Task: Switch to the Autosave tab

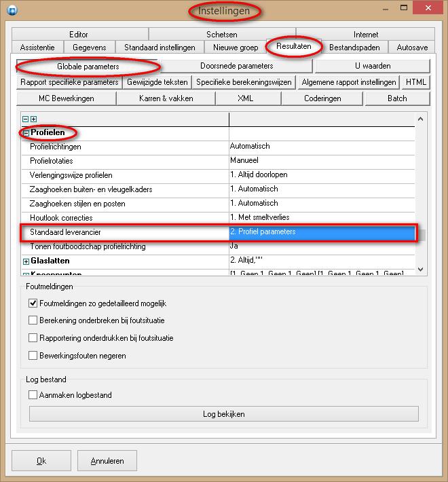Action: (x=412, y=48)
